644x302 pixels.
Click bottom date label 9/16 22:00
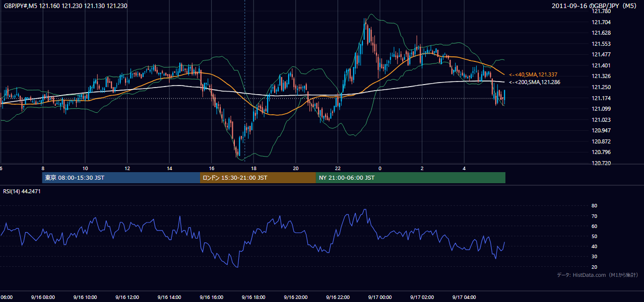337,297
